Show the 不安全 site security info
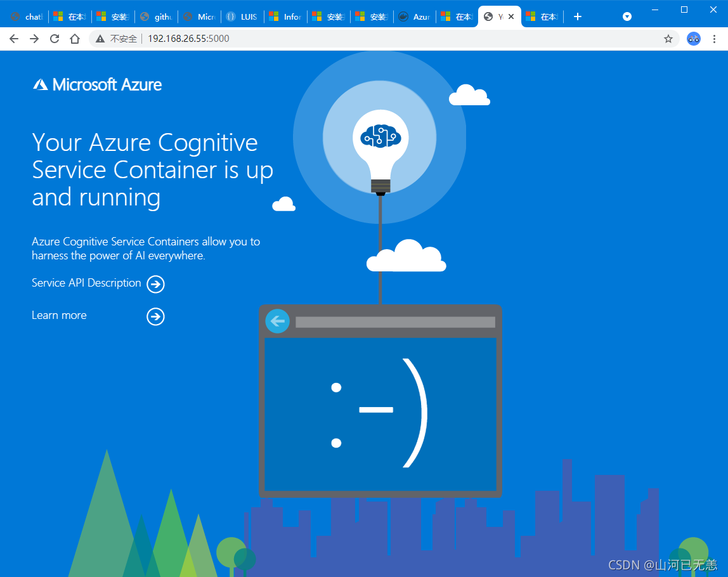 click(117, 39)
